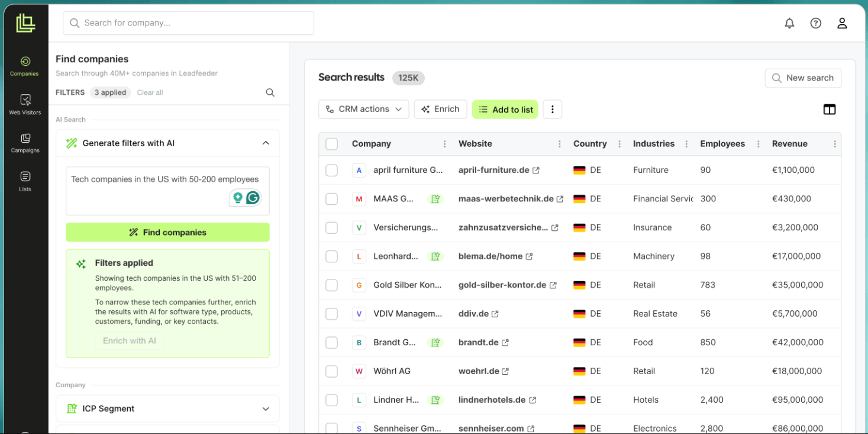
Task: Click the ICP segment badge on Lindner row
Action: [x=435, y=400]
